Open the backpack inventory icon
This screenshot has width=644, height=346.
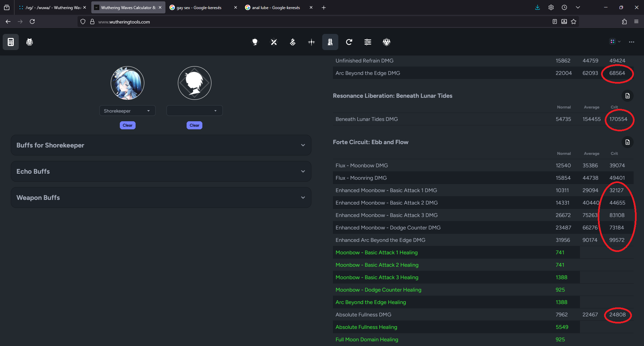pyautogui.click(x=30, y=42)
